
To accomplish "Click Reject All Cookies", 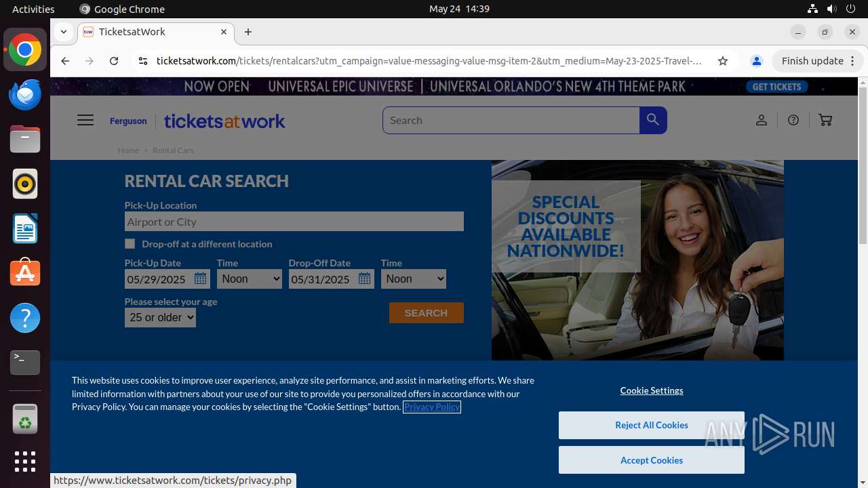I will click(x=652, y=425).
